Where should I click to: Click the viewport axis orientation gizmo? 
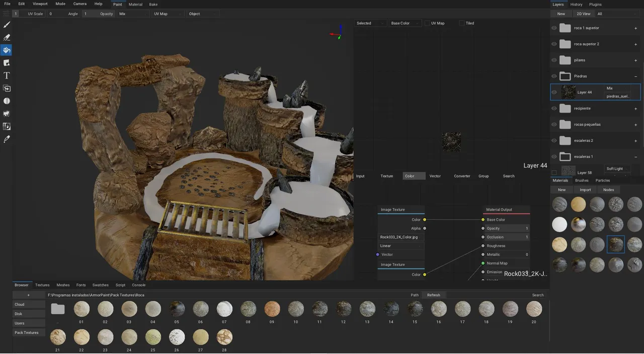337,34
